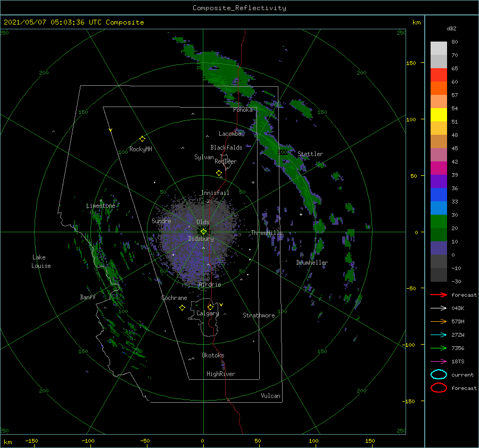The image size is (479, 448).
Task: Click the white 04DK arrow icon
Action: (x=439, y=308)
